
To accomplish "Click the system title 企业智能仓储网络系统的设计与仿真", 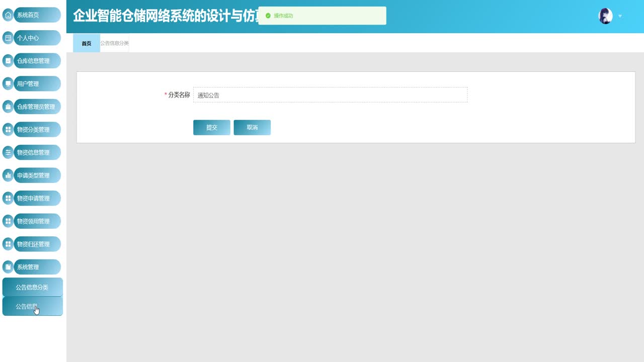I will tap(166, 16).
